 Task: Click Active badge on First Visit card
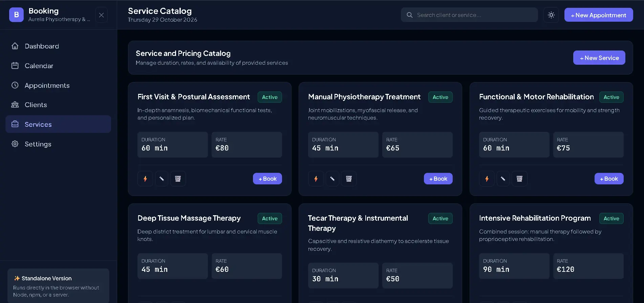(270, 97)
